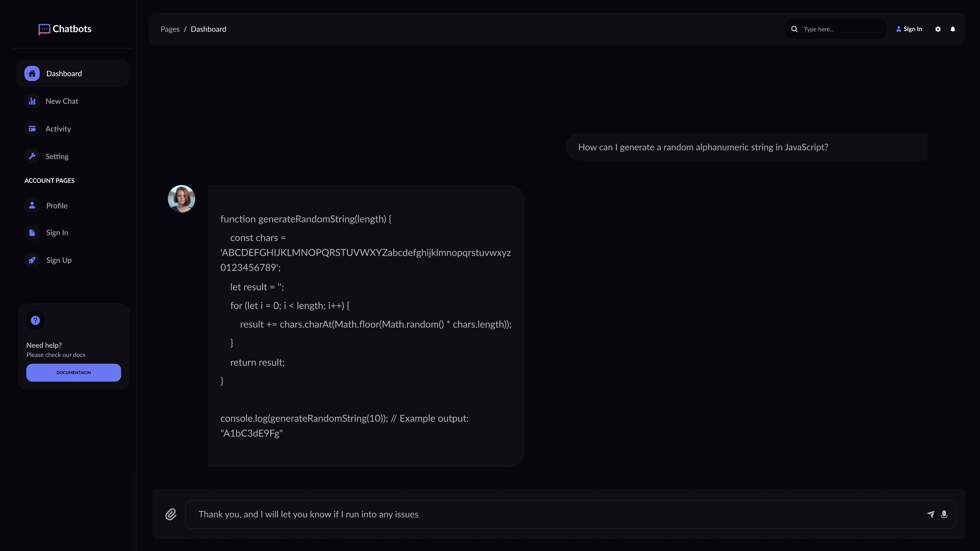
Task: Click the Sign Up rocket icon
Action: tap(32, 260)
